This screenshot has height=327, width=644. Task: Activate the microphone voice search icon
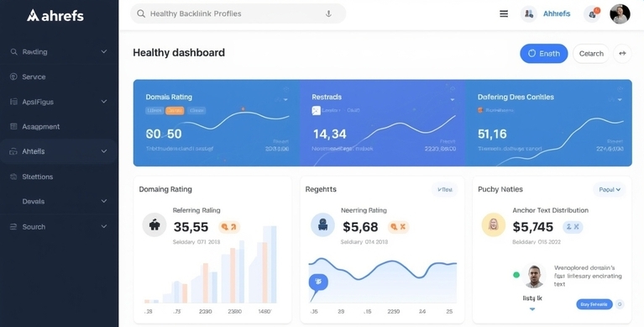tap(328, 13)
